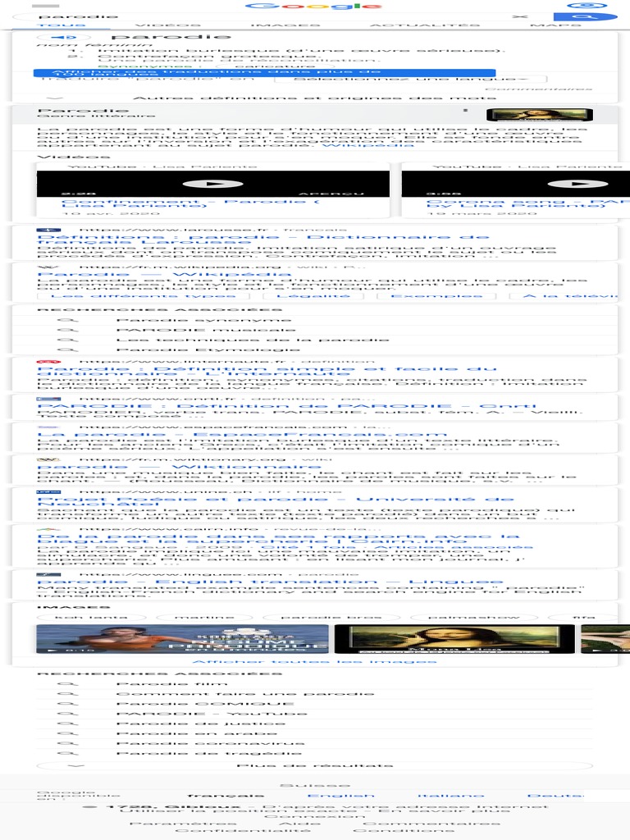Open Sélectionnez une langue dropdown

point(411,79)
